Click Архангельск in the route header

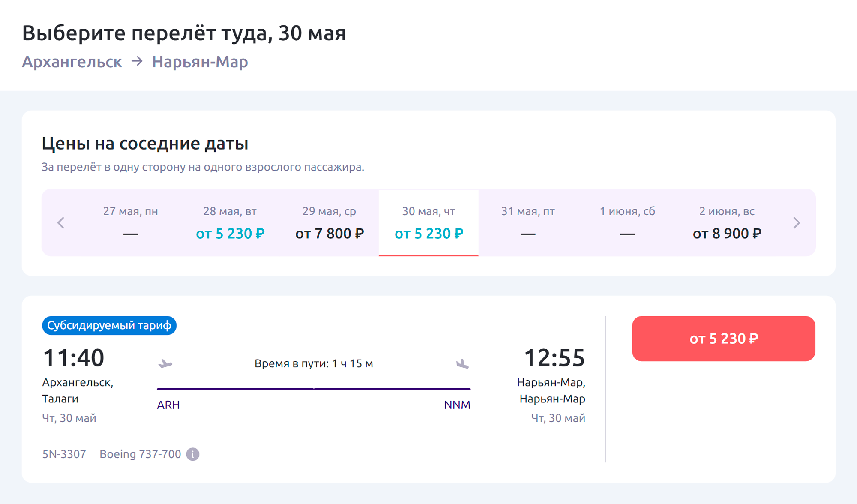coord(72,62)
